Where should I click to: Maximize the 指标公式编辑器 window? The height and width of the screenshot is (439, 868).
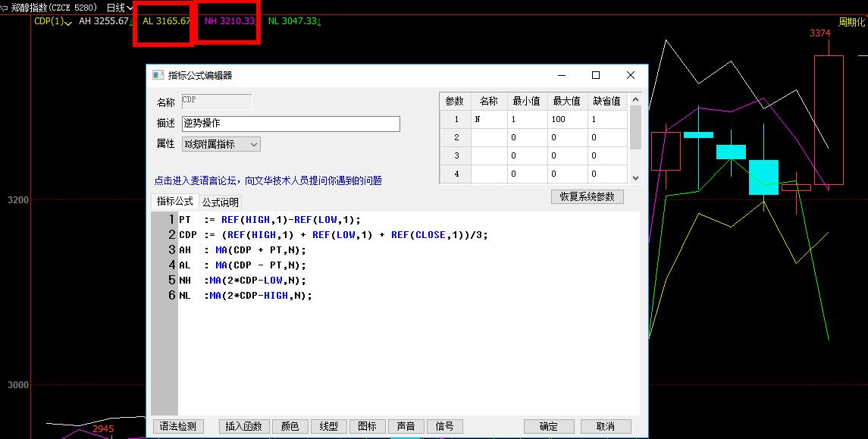pyautogui.click(x=596, y=75)
